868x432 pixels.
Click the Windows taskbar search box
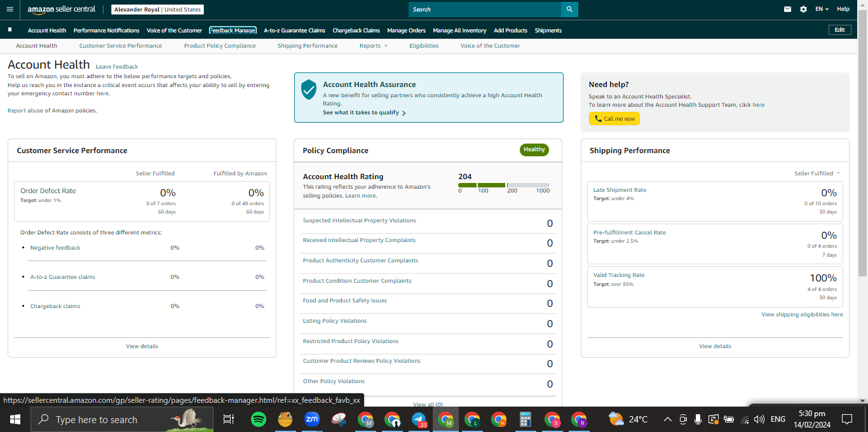coord(121,419)
